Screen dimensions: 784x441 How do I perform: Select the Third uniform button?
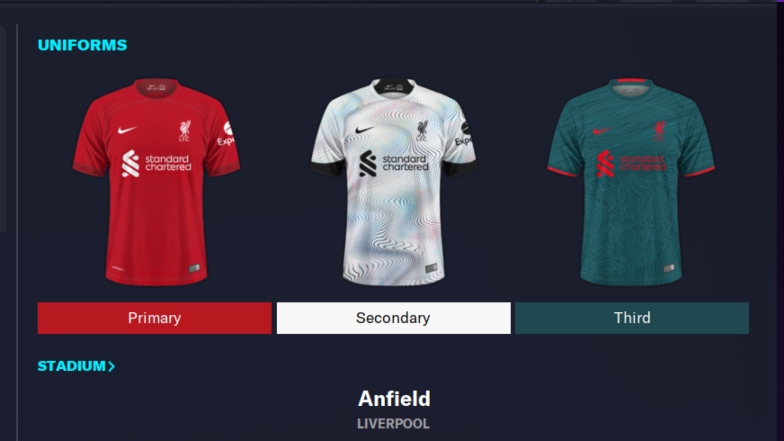(x=632, y=318)
